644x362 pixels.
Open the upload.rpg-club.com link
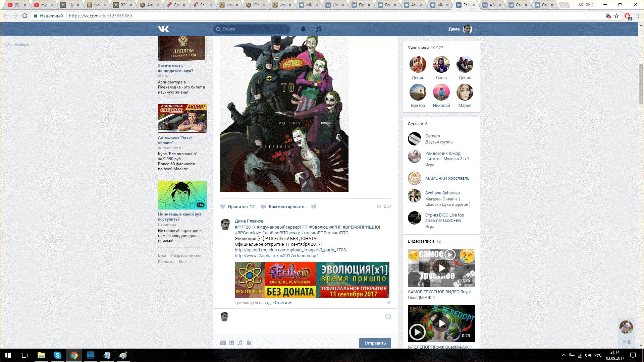pyautogui.click(x=291, y=250)
